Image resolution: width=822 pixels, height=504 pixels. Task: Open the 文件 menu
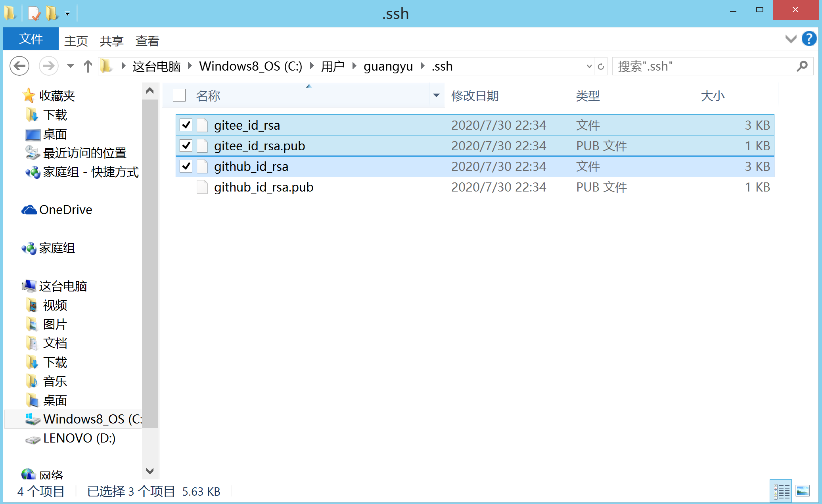[x=31, y=39]
